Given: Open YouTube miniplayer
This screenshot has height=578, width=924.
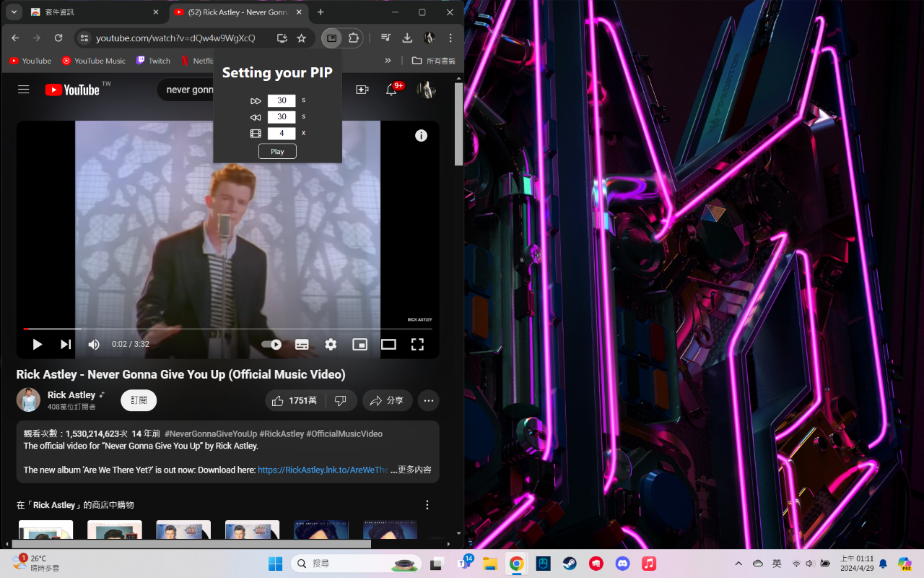Looking at the screenshot, I should (359, 345).
